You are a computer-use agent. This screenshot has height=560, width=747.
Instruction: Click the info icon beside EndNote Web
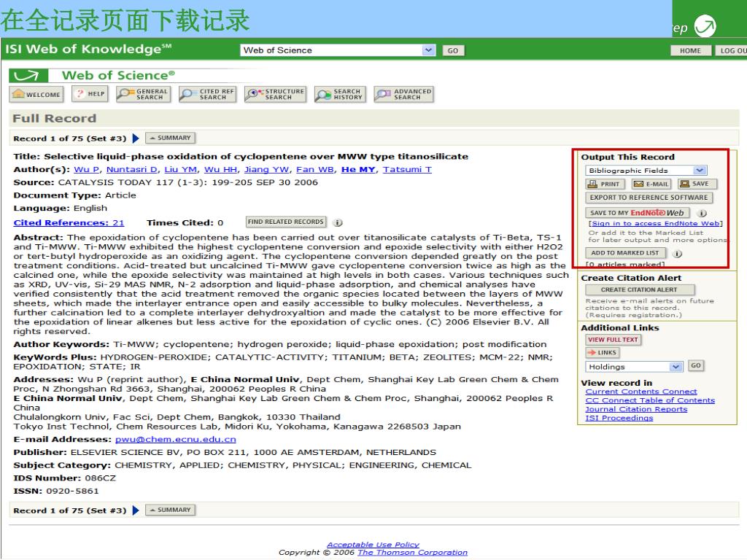coord(702,213)
